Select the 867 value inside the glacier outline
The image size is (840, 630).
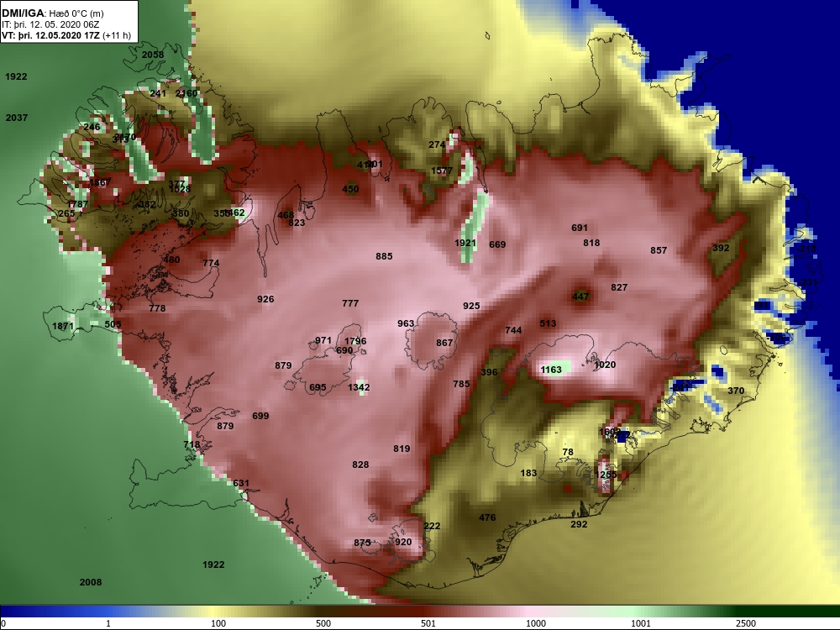point(444,343)
